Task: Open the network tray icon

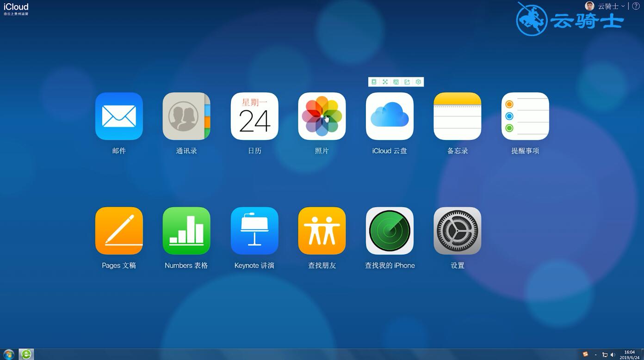Action: click(x=605, y=355)
